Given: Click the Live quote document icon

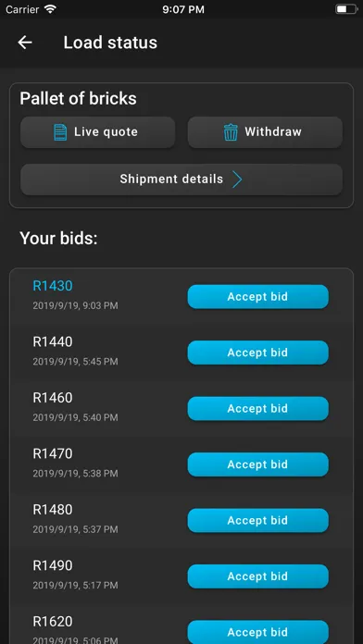Looking at the screenshot, I should [x=60, y=132].
